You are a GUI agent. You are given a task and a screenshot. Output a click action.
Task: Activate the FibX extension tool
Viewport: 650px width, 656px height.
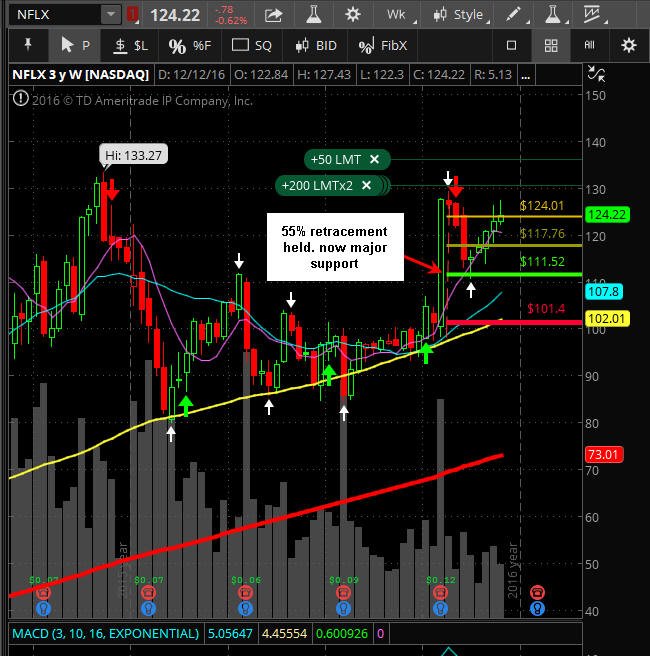coord(383,46)
